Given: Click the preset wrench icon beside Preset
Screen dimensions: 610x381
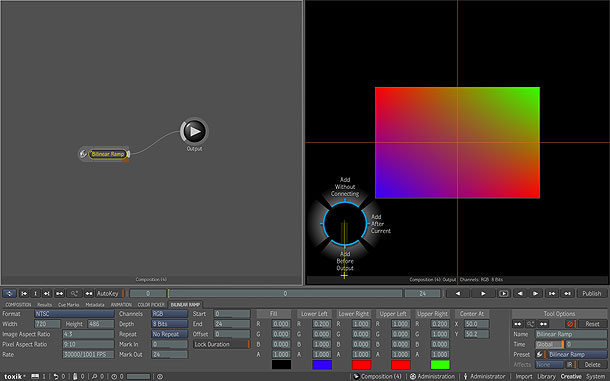Looking at the screenshot, I should [x=540, y=354].
